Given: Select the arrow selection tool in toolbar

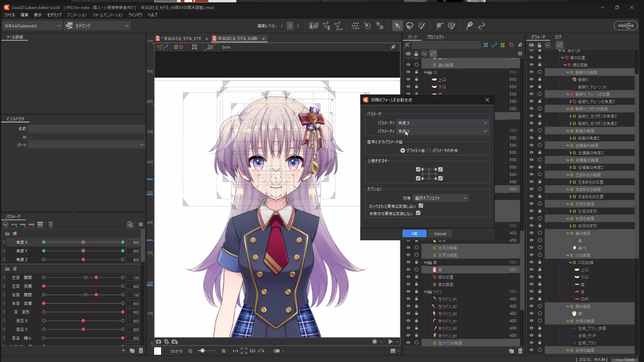Looking at the screenshot, I should pyautogui.click(x=397, y=26).
